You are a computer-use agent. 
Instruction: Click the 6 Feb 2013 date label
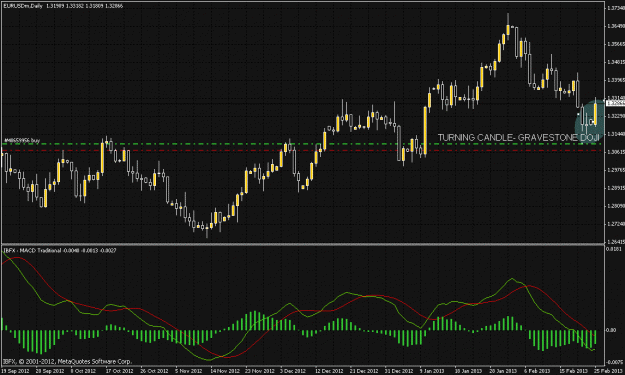coord(537,371)
